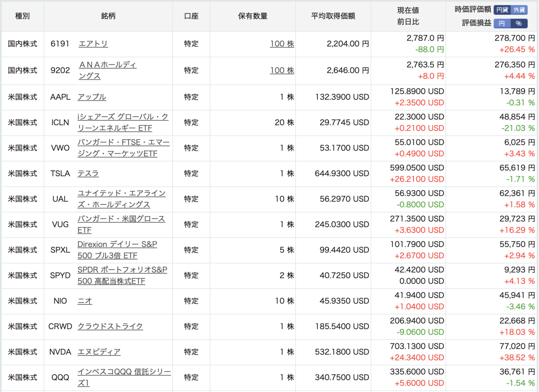Switch valuation display to 外貨
The width and height of the screenshot is (539, 392).
520,9
